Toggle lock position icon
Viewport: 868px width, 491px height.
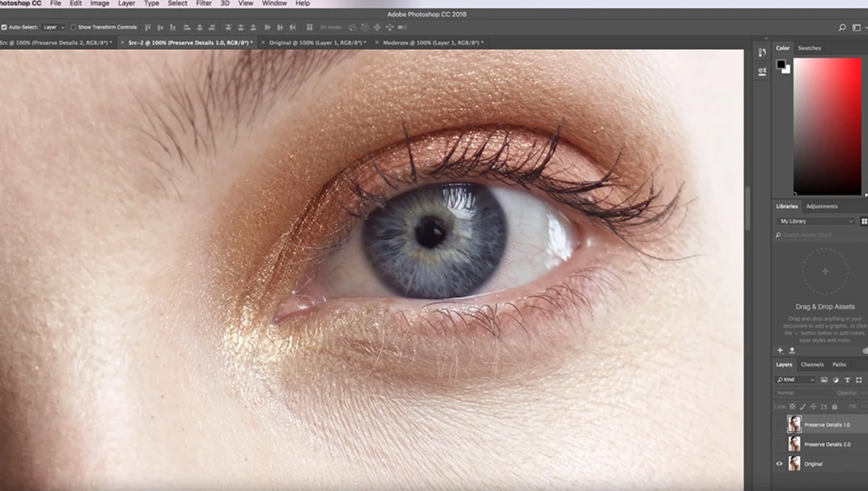[x=813, y=406]
